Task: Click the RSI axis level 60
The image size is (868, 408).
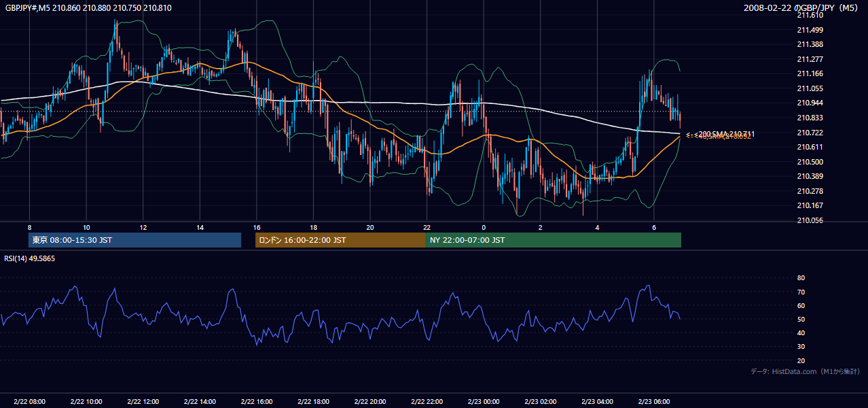Action: coord(801,305)
